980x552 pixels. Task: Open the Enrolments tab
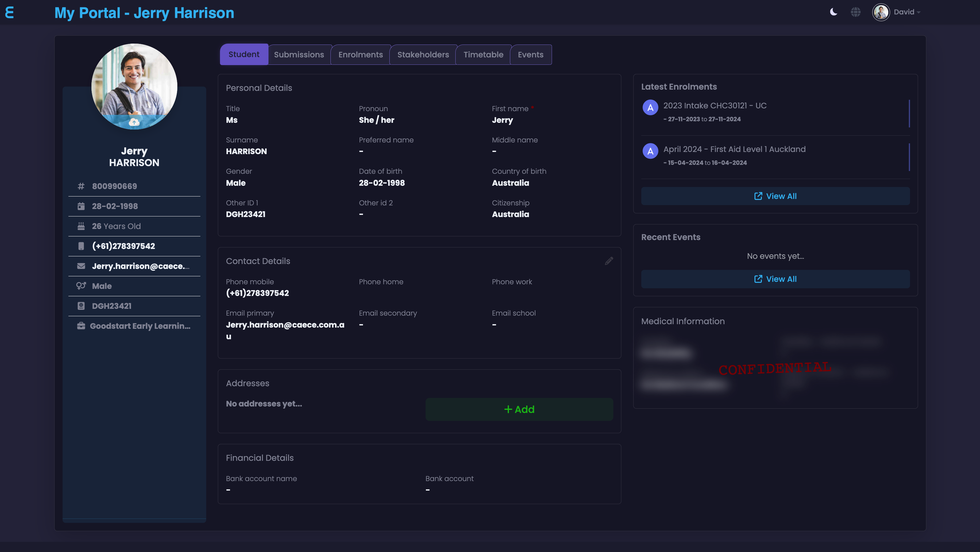coord(360,54)
